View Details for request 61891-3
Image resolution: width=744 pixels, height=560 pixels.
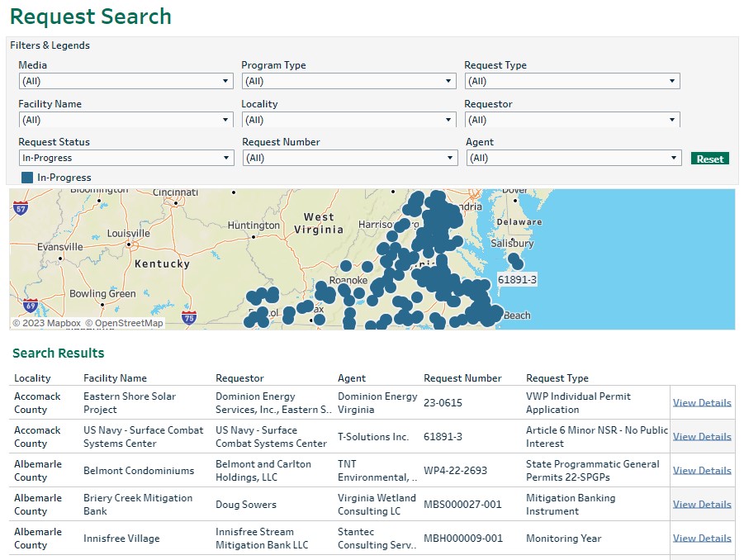pyautogui.click(x=702, y=436)
